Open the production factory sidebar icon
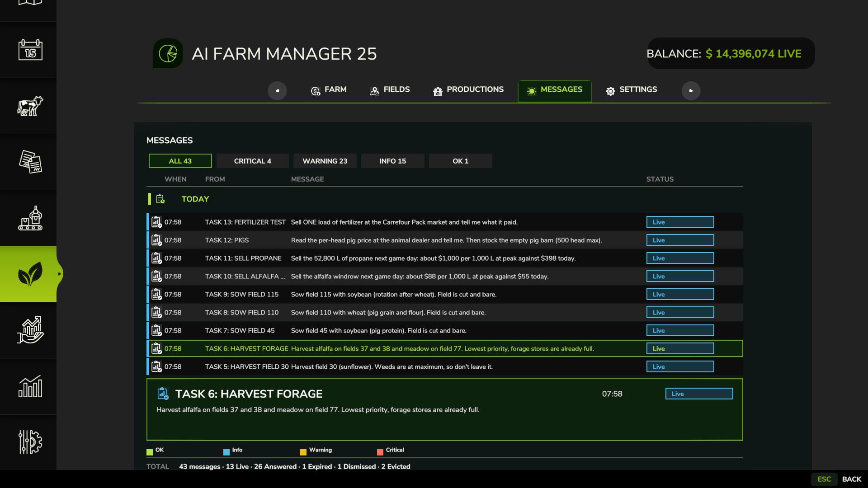The height and width of the screenshot is (488, 868). (x=30, y=218)
